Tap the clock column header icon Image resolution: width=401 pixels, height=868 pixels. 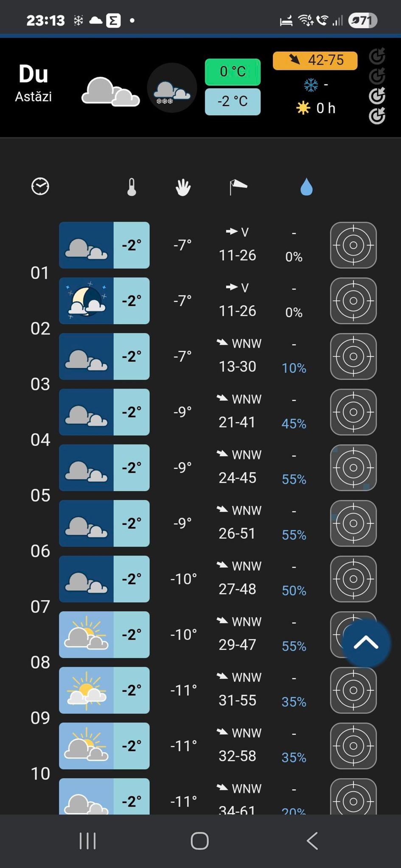coord(40,186)
